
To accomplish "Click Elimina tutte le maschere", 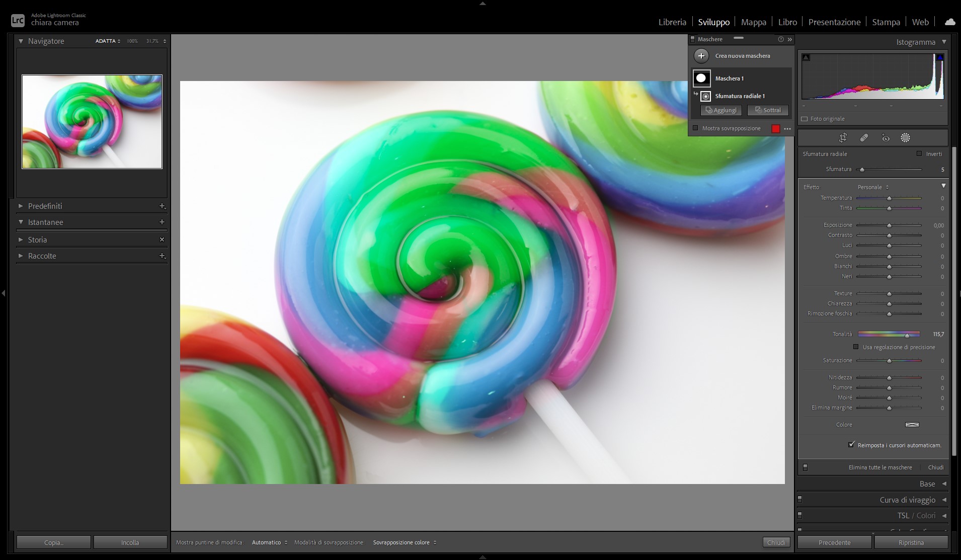I will tap(880, 467).
